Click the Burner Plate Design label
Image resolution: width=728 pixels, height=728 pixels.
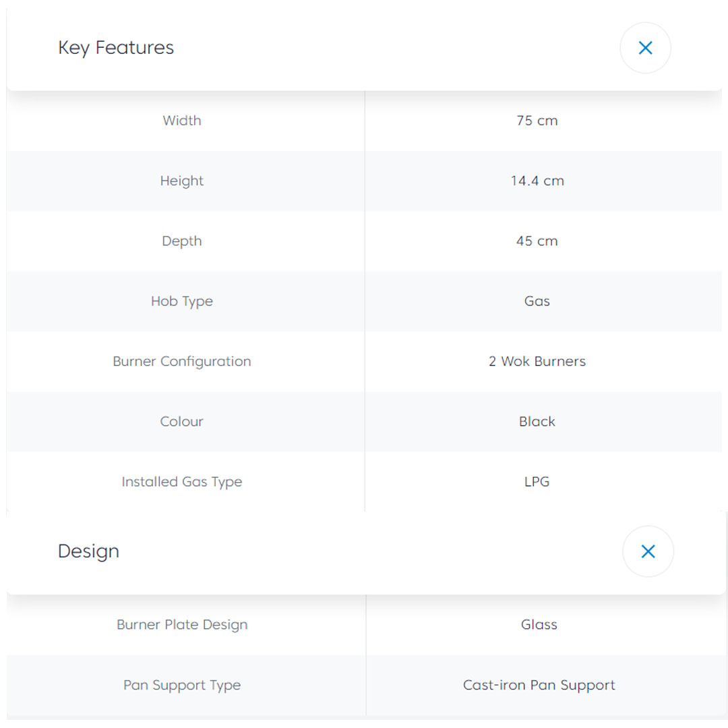click(x=182, y=625)
